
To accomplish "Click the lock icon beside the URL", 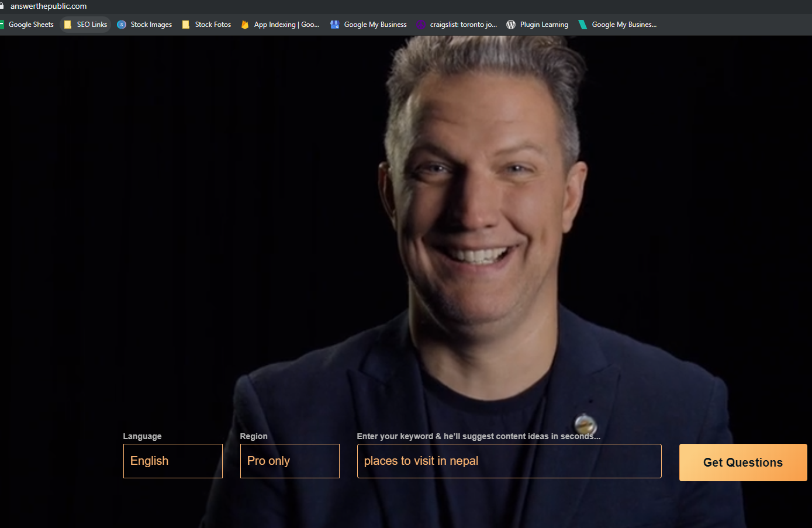I will coord(2,6).
